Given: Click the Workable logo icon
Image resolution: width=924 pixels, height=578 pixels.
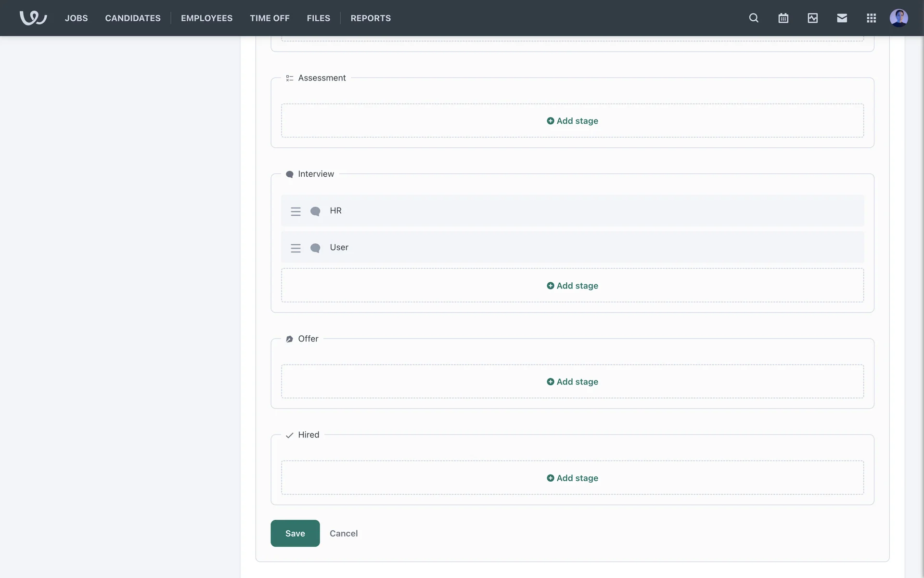Looking at the screenshot, I should pyautogui.click(x=33, y=18).
